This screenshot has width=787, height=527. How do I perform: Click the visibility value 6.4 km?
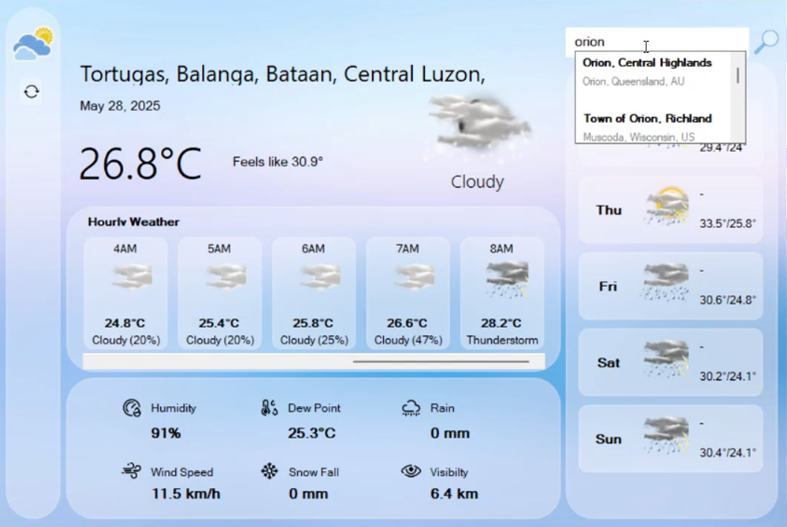click(x=454, y=494)
